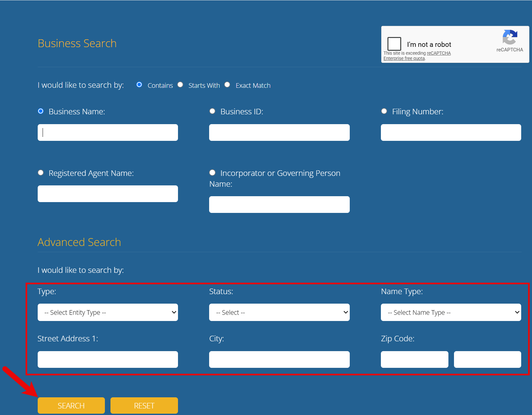Viewport: 532px width, 415px height.
Task: Click the Advanced Search heading text
Action: [79, 242]
